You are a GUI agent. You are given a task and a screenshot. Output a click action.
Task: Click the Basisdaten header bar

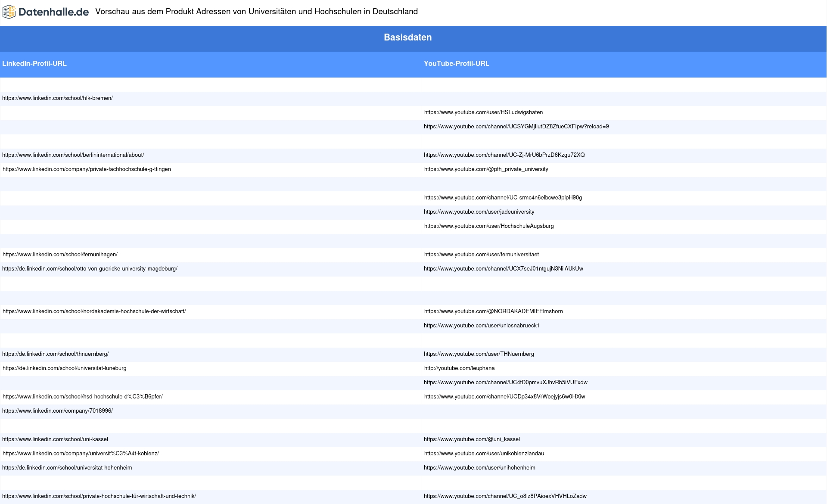(407, 37)
